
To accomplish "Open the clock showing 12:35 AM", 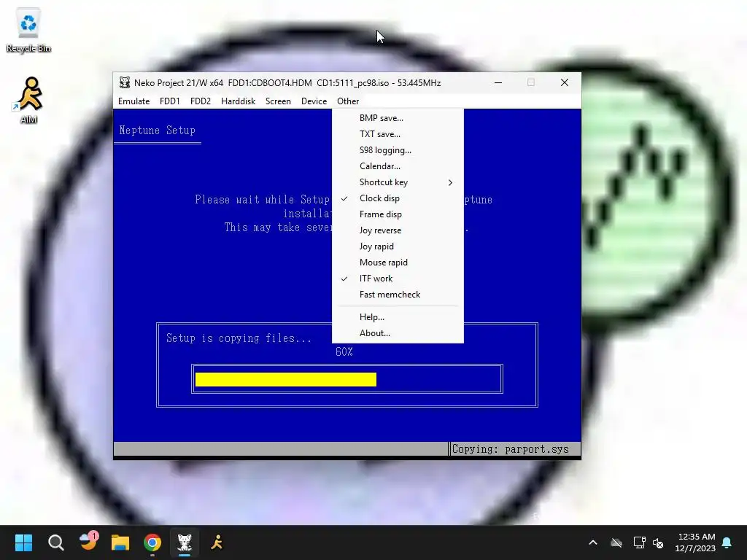I will click(x=695, y=542).
